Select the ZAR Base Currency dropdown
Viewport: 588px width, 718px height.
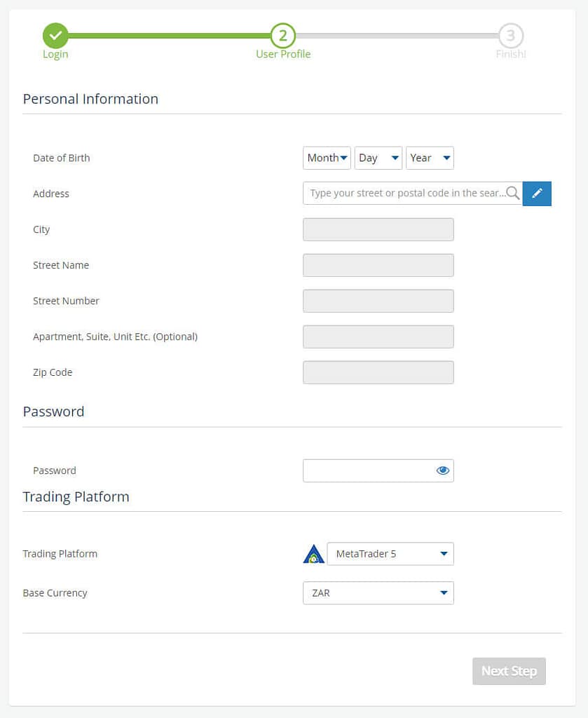[x=378, y=593]
